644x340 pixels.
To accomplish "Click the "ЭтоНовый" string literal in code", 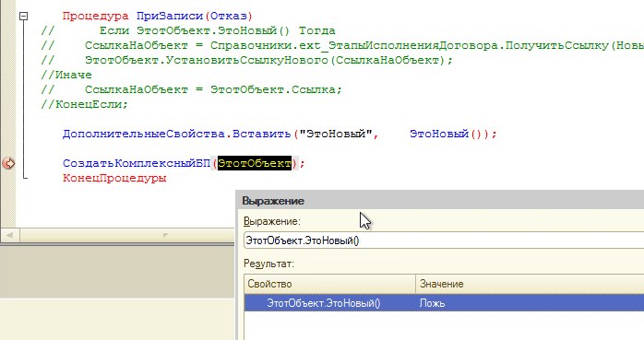I will (336, 135).
